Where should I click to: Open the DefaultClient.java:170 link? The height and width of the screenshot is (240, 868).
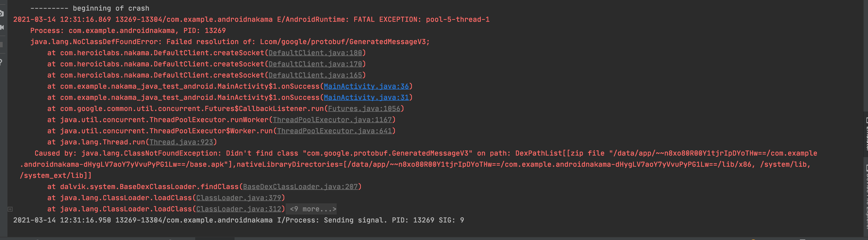315,64
